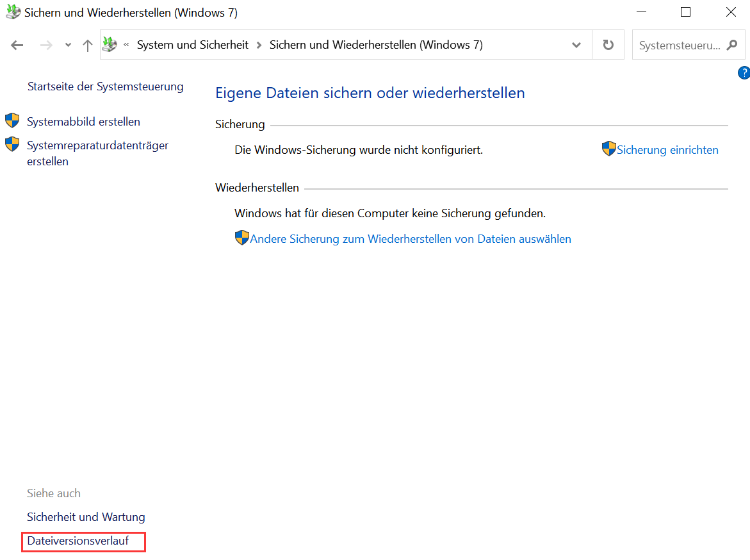Click the 'Wiederherstellen' section label
The width and height of the screenshot is (750, 560).
tap(257, 188)
